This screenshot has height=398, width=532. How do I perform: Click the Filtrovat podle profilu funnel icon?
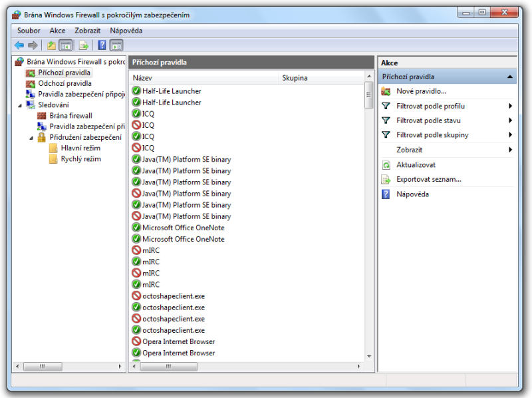(386, 106)
